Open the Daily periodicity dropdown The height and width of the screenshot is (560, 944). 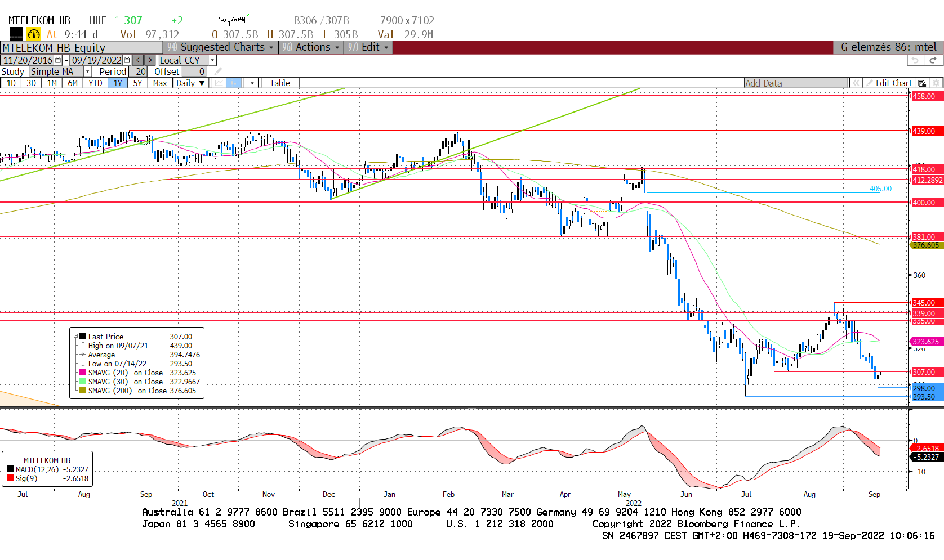(x=191, y=83)
